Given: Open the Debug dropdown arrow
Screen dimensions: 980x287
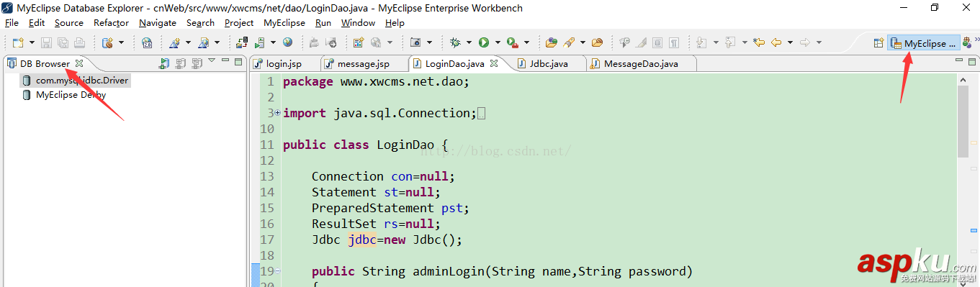Looking at the screenshot, I should point(469,42).
